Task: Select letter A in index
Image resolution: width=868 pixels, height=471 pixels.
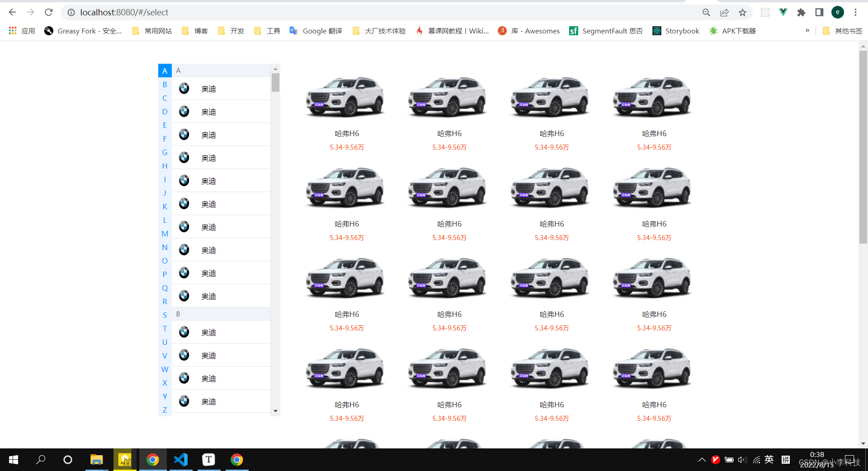Action: pyautogui.click(x=165, y=71)
